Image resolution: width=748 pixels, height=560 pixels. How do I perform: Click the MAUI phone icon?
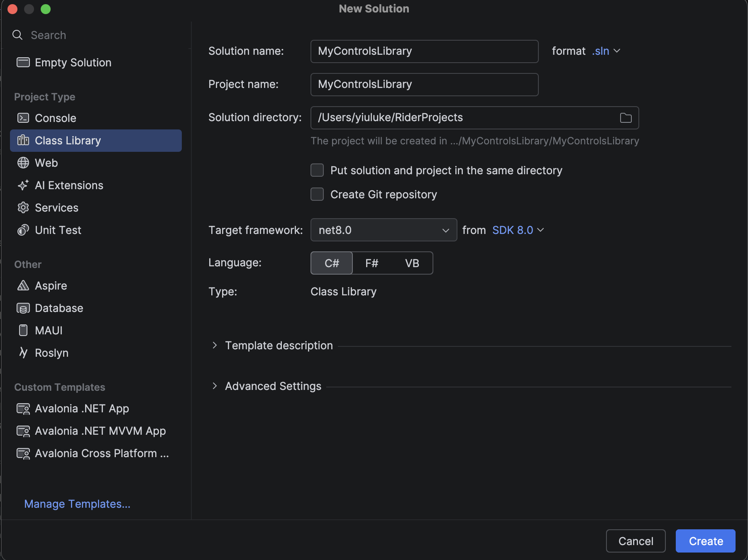coord(24,330)
